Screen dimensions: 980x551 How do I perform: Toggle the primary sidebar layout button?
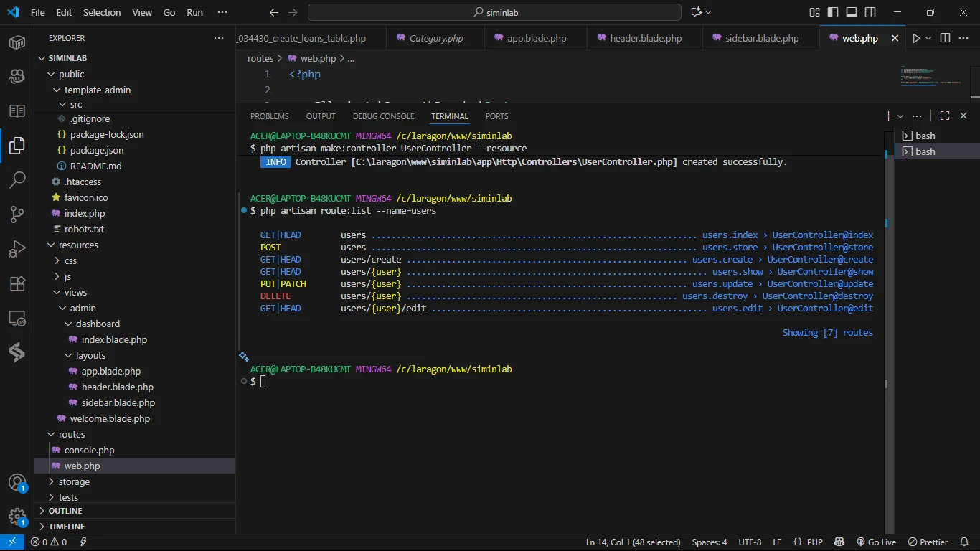(833, 12)
